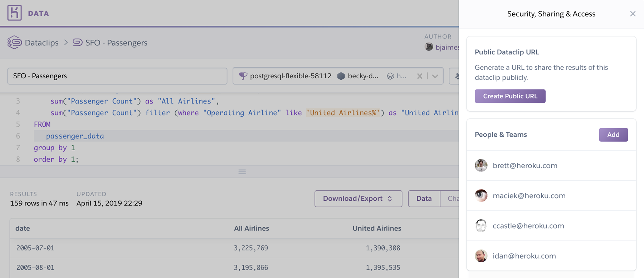
Task: Click the FROM keyword in query
Action: [42, 125]
